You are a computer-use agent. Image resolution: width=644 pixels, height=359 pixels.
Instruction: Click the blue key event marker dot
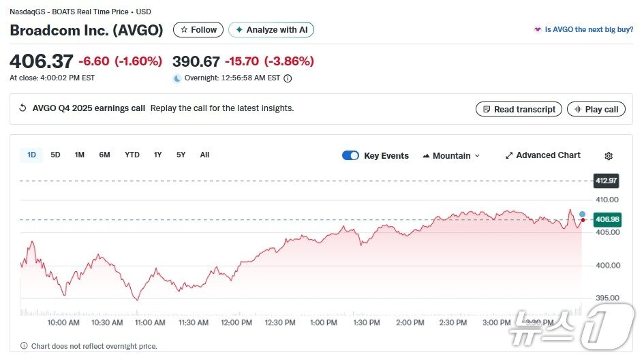tap(582, 214)
